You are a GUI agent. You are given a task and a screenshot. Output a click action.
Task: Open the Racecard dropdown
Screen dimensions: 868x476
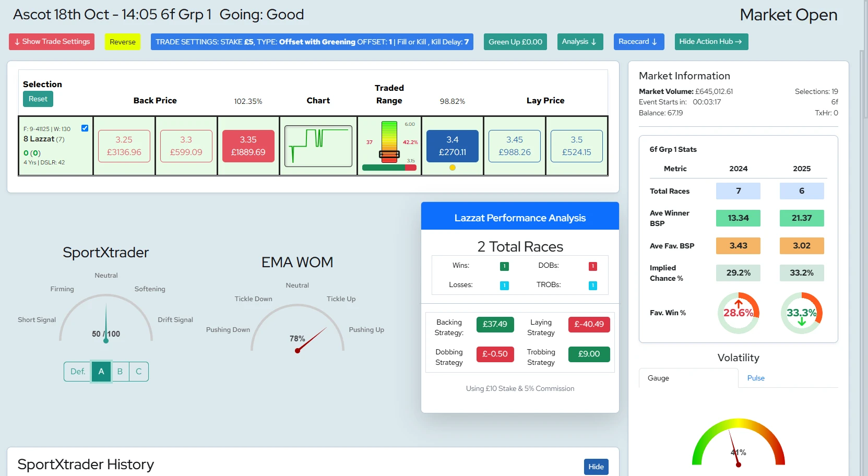point(638,42)
